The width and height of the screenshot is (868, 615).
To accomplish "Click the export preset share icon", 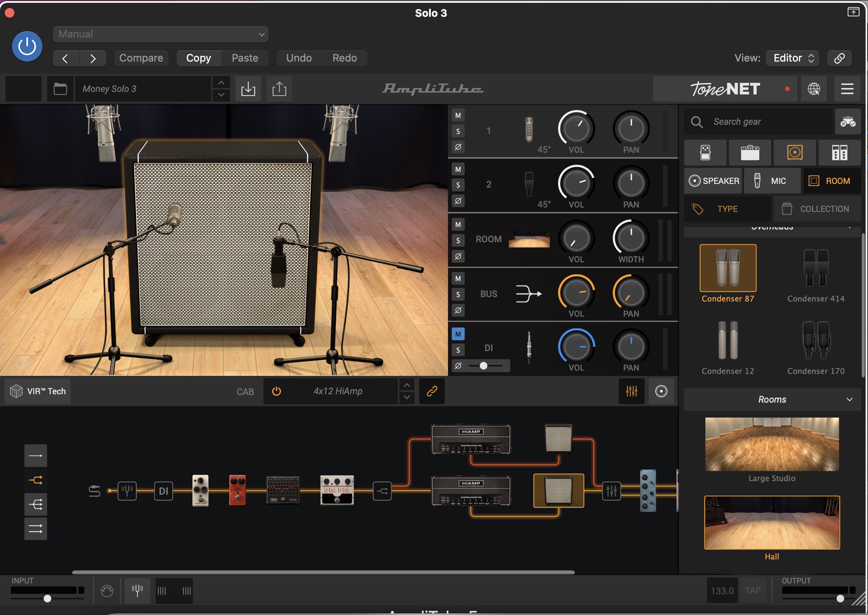I will [279, 89].
